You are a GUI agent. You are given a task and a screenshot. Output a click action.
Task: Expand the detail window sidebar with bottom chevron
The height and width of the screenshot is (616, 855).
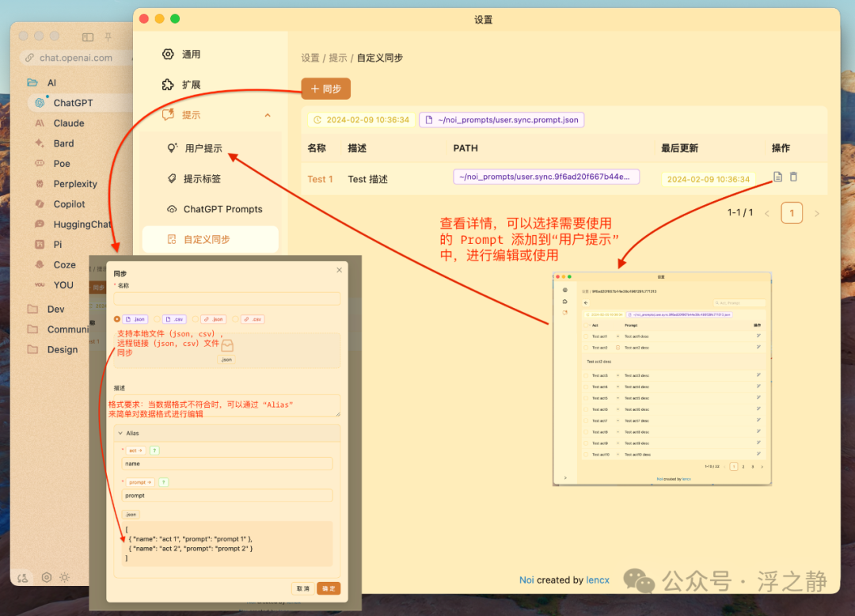(565, 477)
